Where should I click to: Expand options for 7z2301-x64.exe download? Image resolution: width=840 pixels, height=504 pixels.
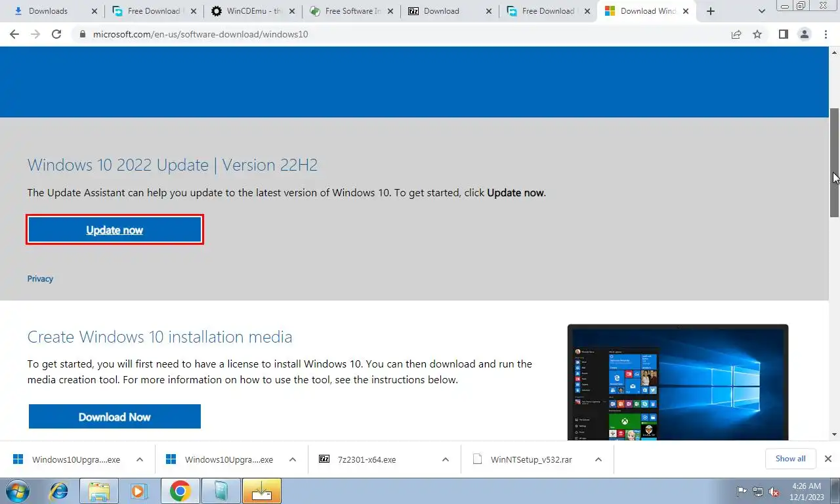tap(446, 459)
